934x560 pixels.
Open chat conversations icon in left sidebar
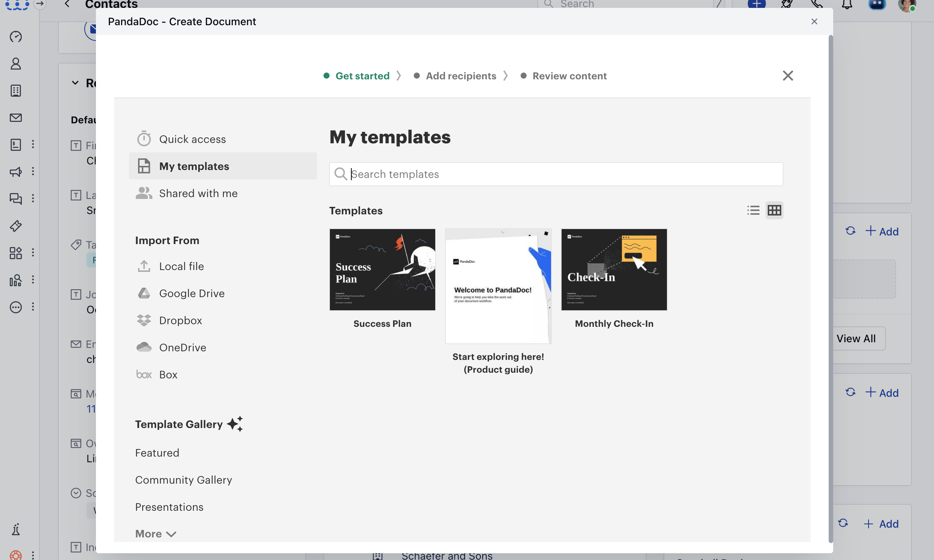click(15, 199)
